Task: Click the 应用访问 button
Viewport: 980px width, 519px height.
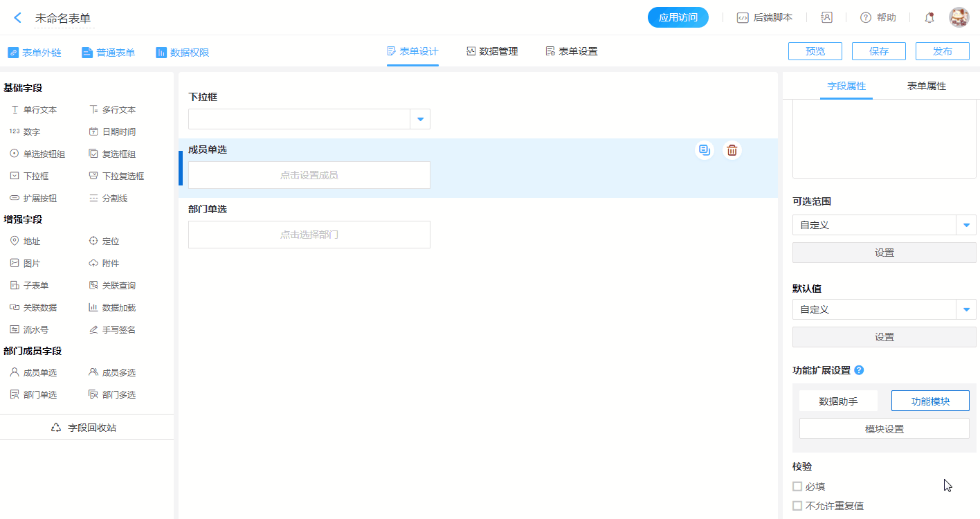Action: [678, 18]
